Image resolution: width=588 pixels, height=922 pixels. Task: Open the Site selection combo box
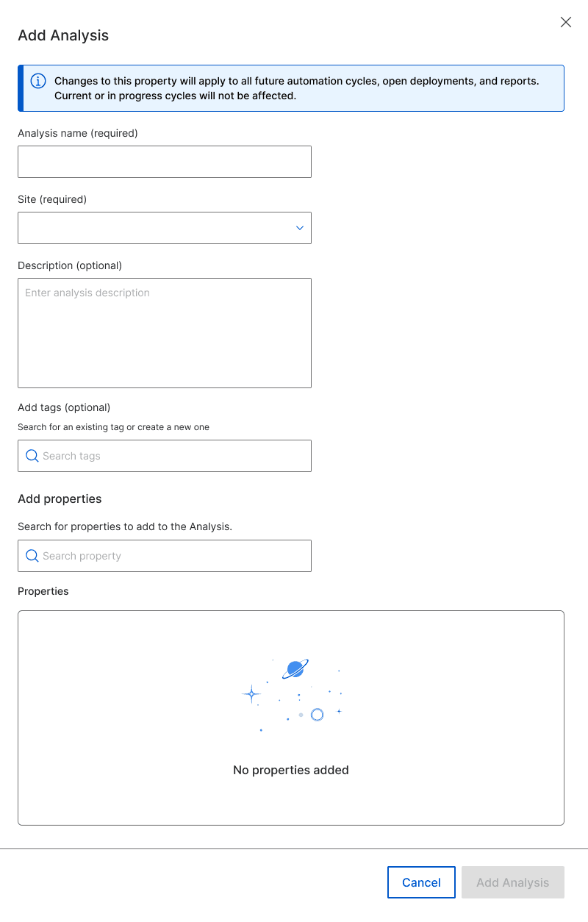165,228
